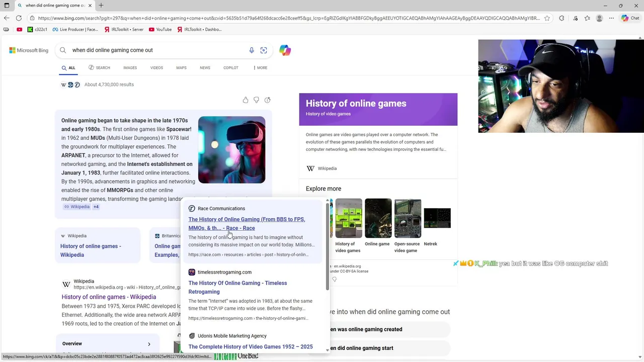Start visual search with camera icon
This screenshot has width=644, height=362.
click(x=264, y=50)
